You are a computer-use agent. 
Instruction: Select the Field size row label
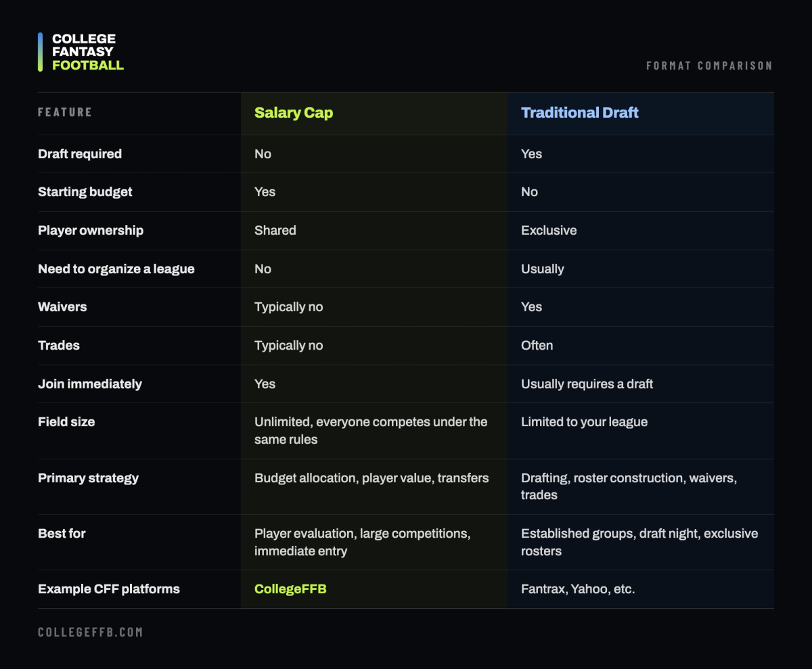click(66, 422)
